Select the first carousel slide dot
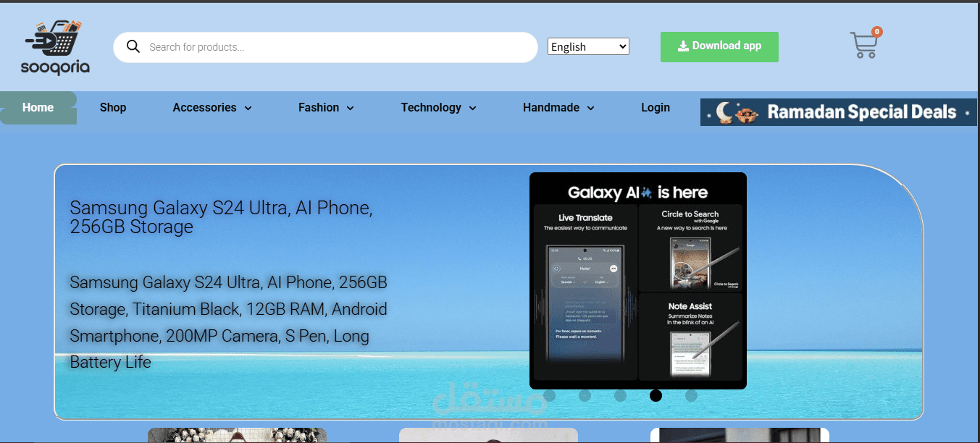980x443 pixels. [550, 395]
